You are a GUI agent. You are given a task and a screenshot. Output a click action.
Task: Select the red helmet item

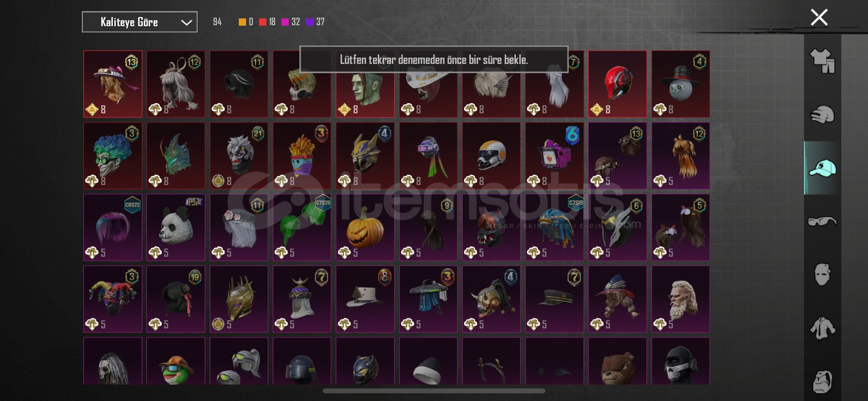pyautogui.click(x=617, y=84)
